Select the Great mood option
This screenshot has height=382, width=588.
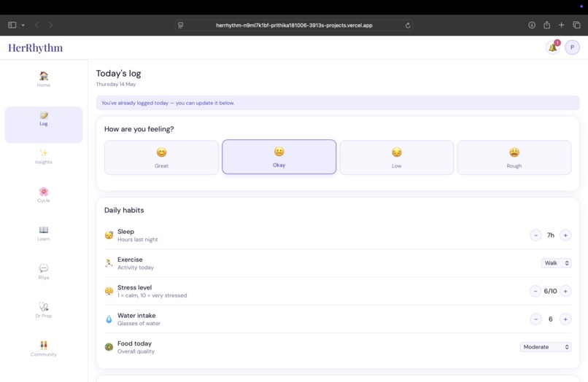tap(162, 157)
